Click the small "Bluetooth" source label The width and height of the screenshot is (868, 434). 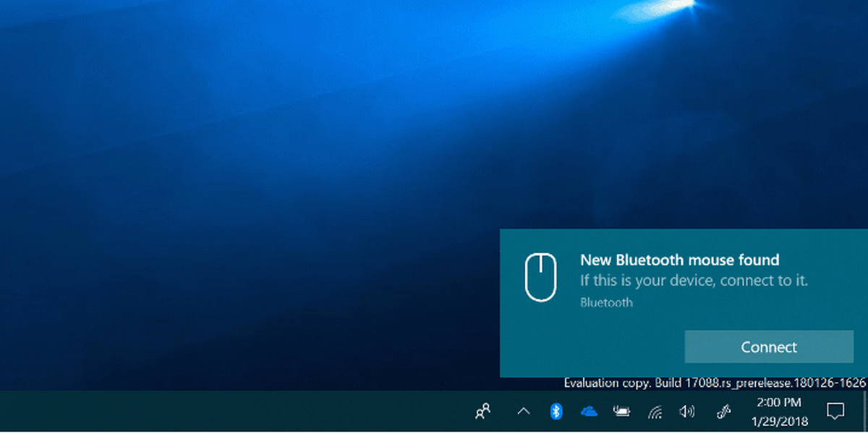(606, 302)
